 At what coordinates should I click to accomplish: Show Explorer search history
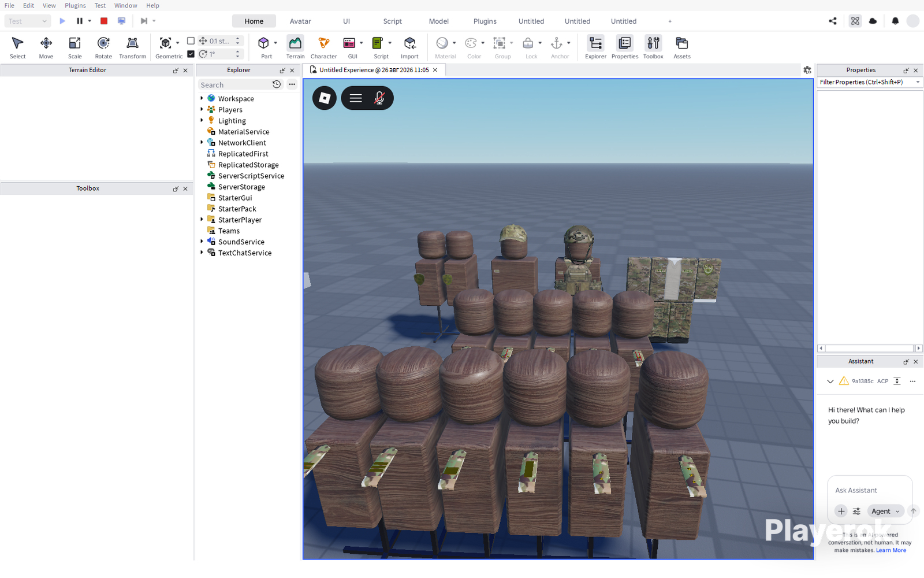click(x=277, y=84)
